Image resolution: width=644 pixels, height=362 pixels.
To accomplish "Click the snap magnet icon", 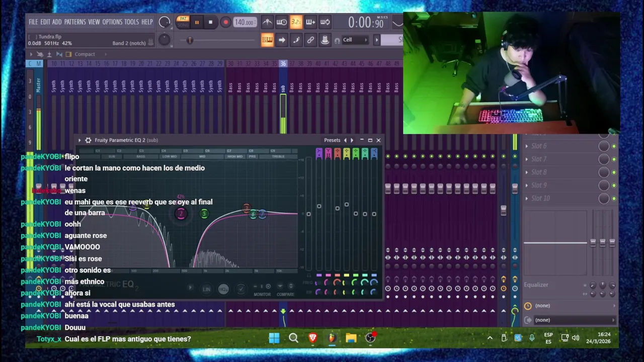I will click(x=337, y=40).
